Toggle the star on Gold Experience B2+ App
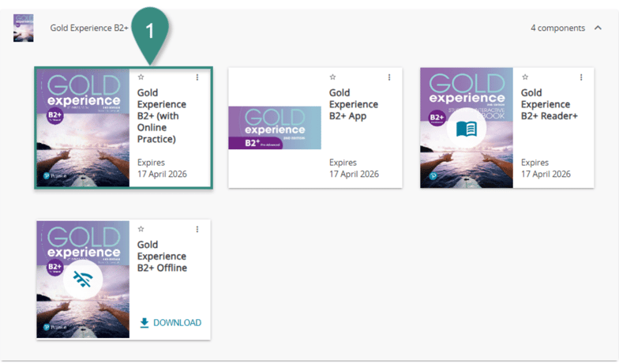Viewport: 619px width, 364px height. 332,77
